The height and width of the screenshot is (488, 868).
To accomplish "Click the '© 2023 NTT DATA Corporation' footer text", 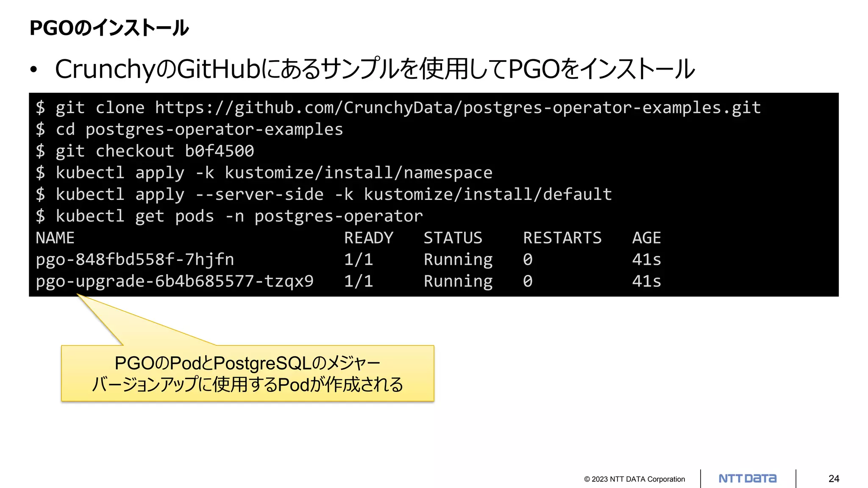I will coord(634,479).
